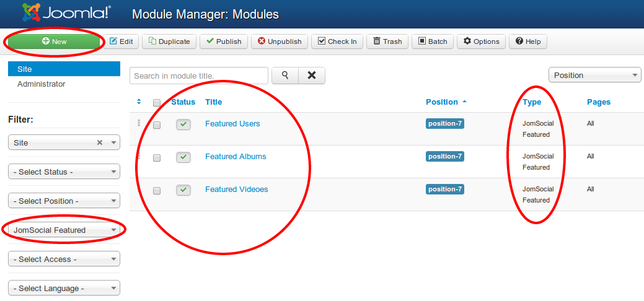Toggle published status of Featured Albums
Screen dimensions: 644x301
click(x=183, y=157)
